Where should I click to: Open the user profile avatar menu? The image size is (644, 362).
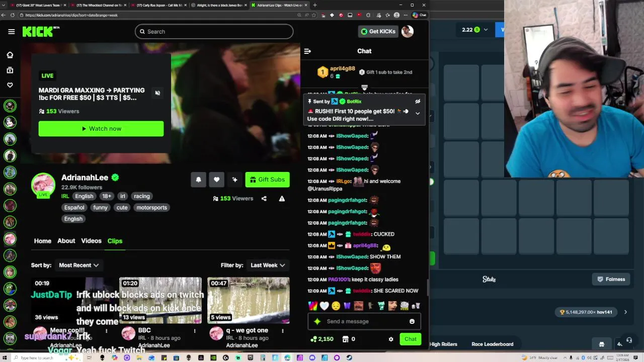coord(408,31)
